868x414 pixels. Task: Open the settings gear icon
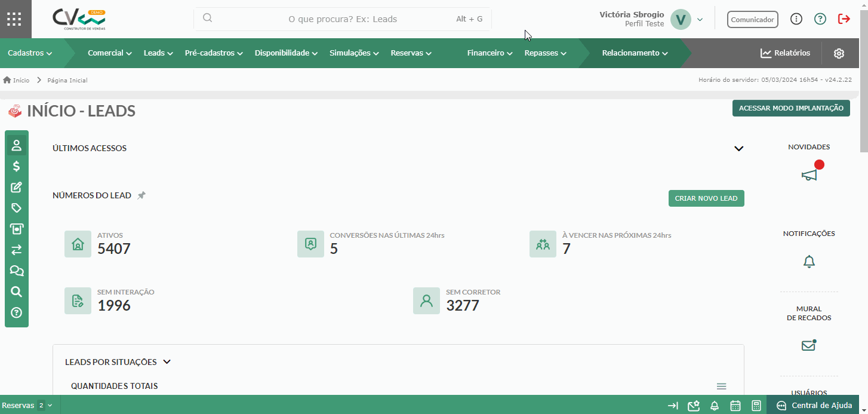[x=839, y=53]
